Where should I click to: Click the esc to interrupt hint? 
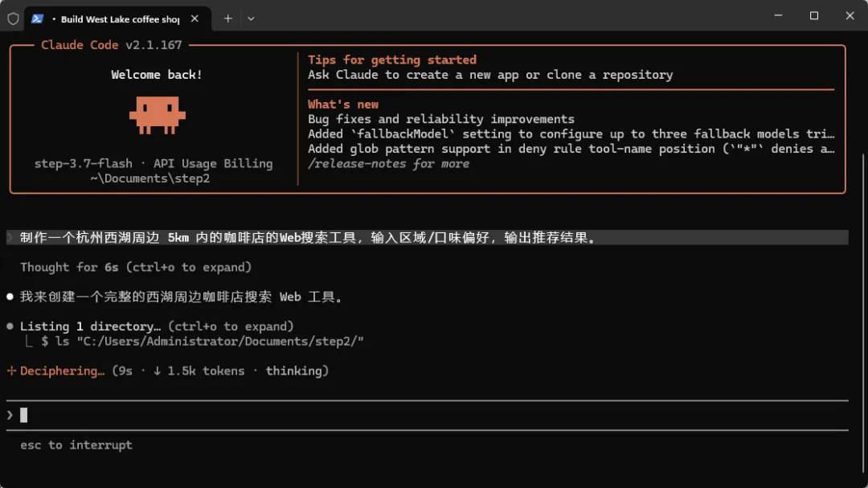click(76, 445)
